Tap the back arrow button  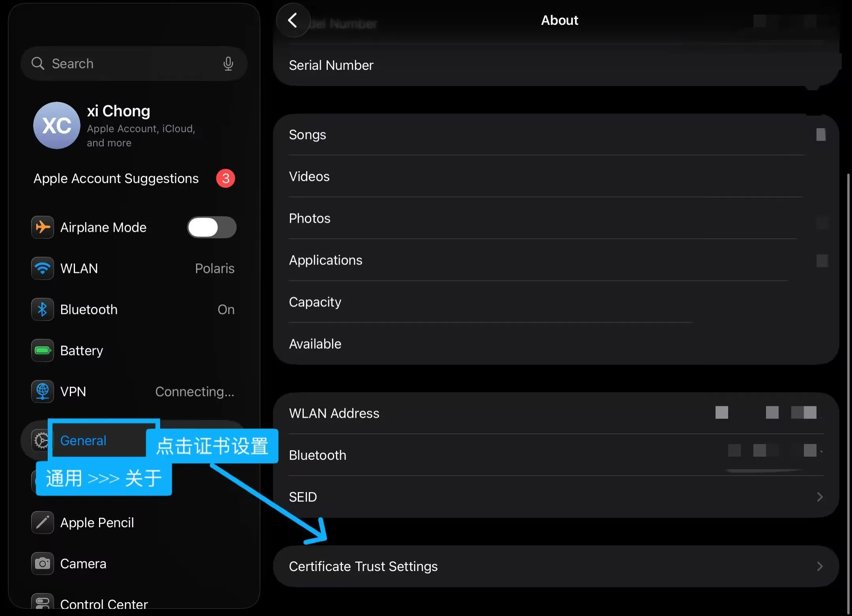click(293, 21)
